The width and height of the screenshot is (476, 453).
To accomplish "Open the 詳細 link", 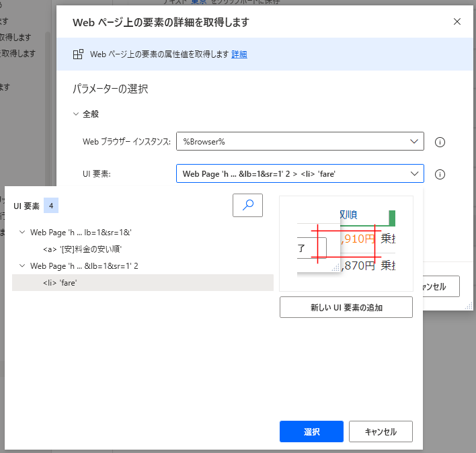I will point(239,54).
